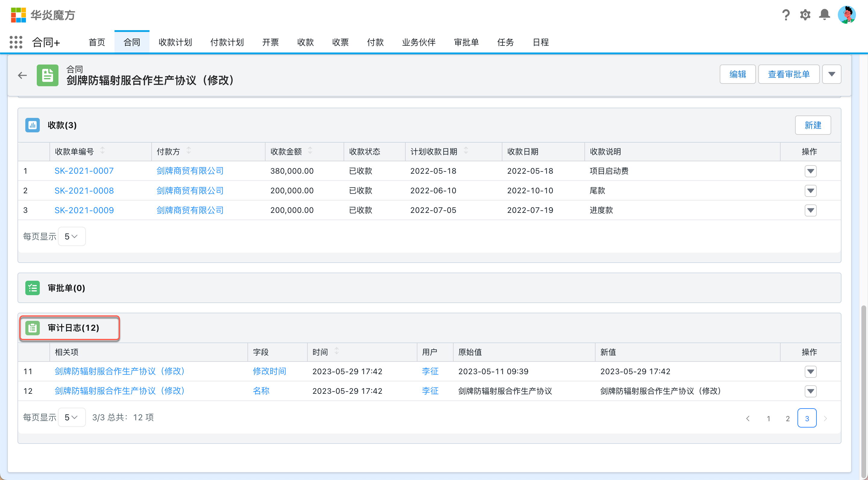This screenshot has height=480, width=868.
Task: Open receipt link SK-2021-0007
Action: [x=84, y=171]
